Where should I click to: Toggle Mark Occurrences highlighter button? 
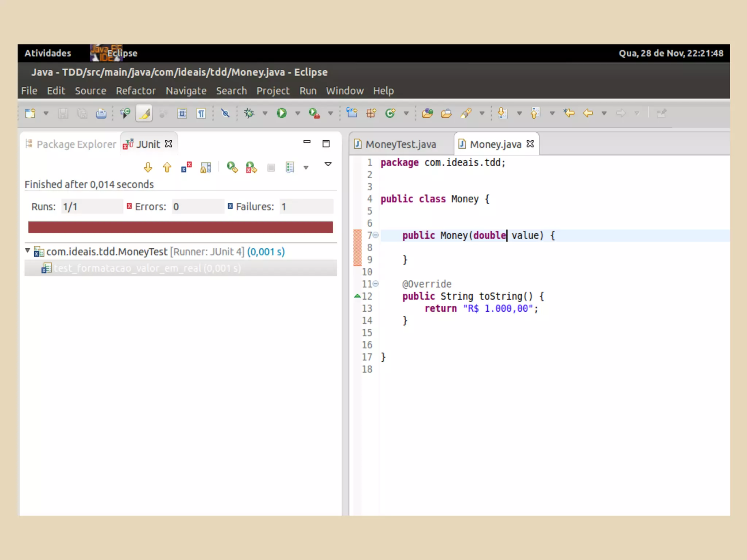(x=144, y=114)
